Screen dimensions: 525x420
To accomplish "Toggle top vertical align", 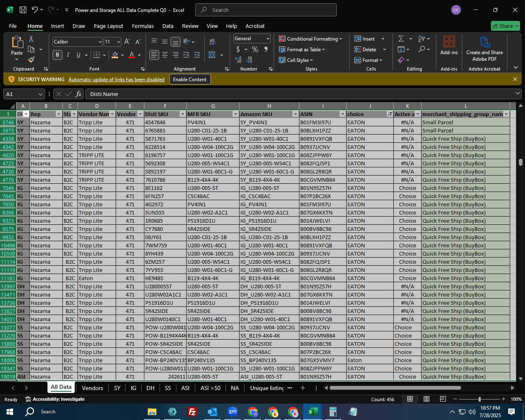I will point(154,42).
